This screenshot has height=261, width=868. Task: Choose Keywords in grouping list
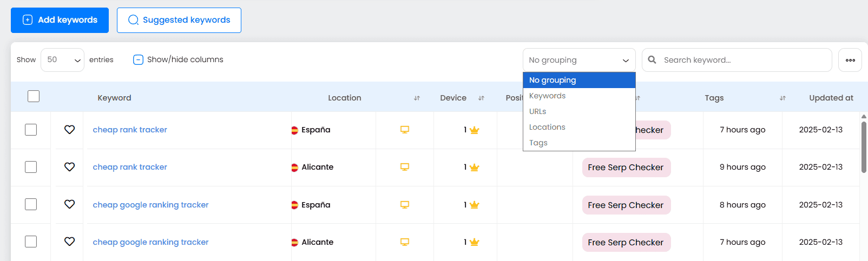(547, 96)
